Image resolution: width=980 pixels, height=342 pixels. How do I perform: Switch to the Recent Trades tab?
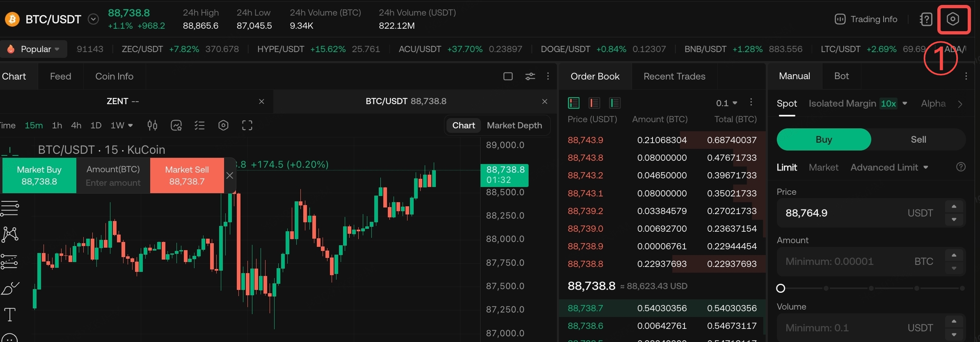[674, 76]
